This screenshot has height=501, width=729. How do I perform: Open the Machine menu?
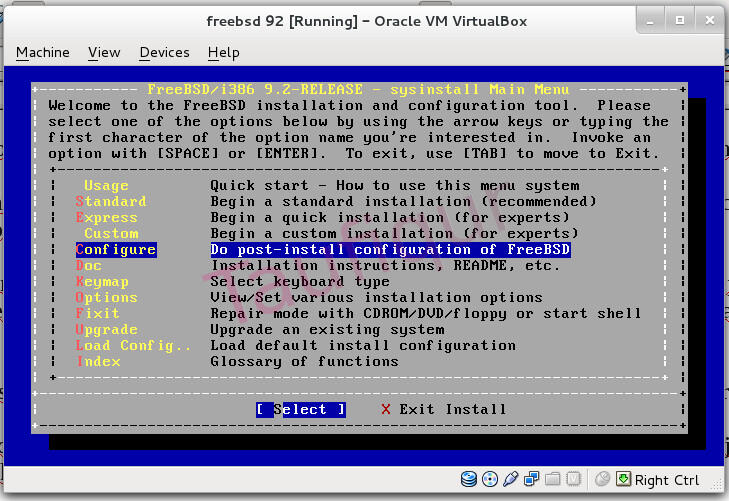click(x=43, y=53)
